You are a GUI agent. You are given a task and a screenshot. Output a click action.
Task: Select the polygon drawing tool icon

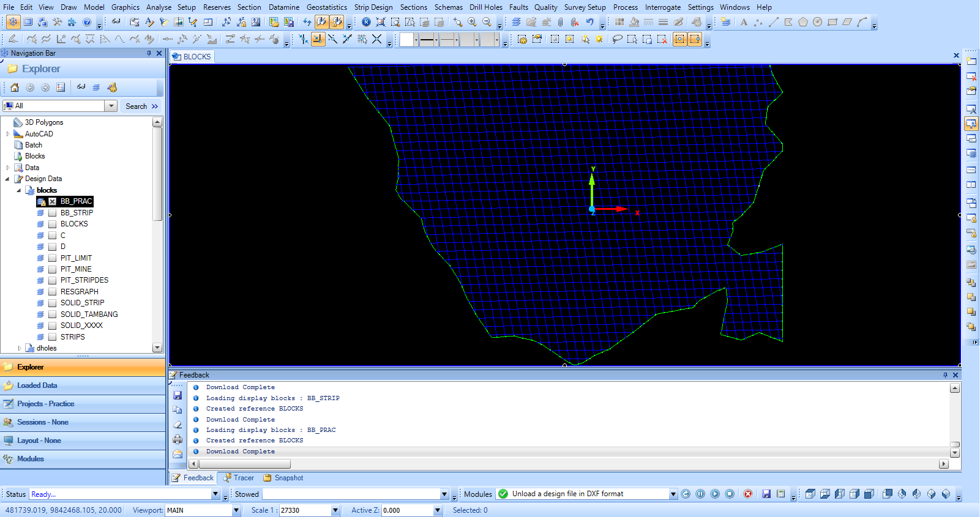click(802, 22)
